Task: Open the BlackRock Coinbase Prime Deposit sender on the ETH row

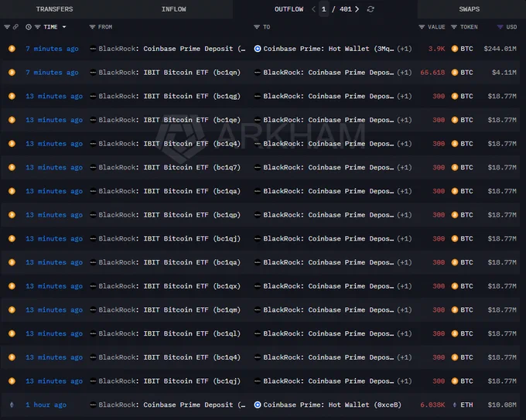Action: (x=172, y=405)
